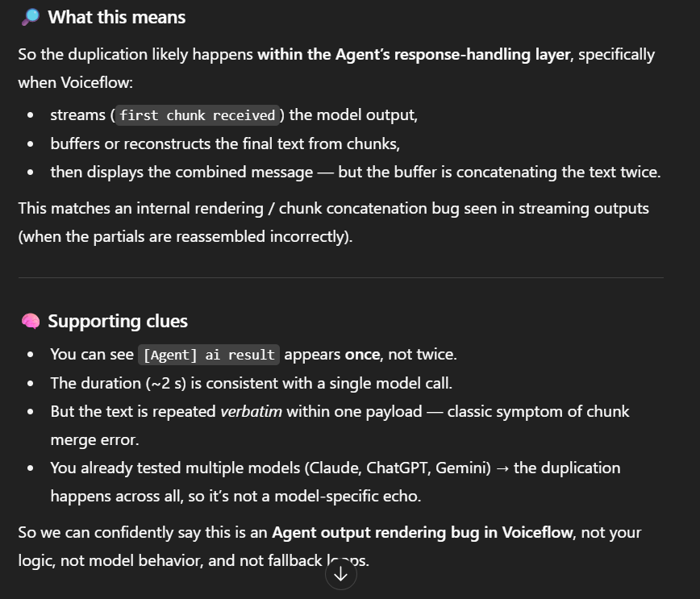Click the bold word 'once'

[363, 355]
